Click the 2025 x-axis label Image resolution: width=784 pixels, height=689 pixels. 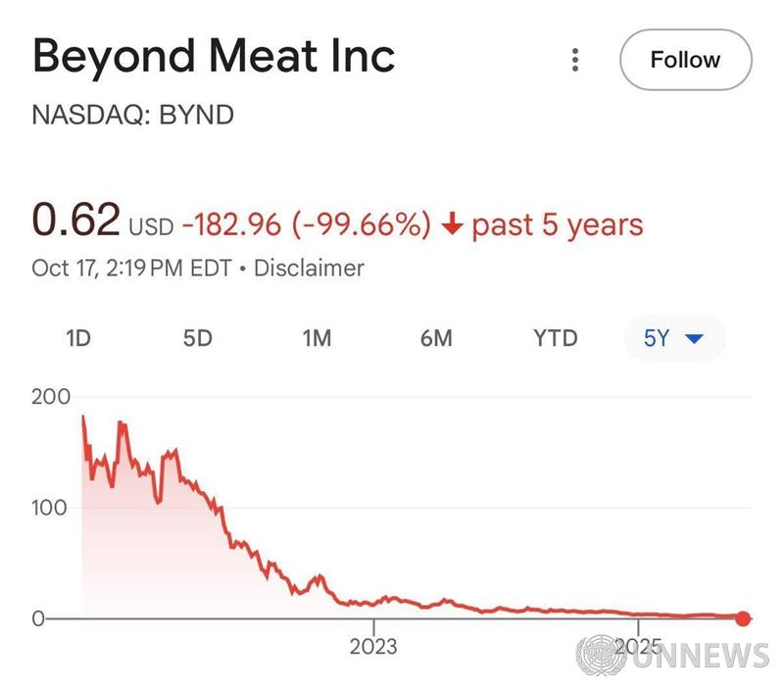(637, 646)
